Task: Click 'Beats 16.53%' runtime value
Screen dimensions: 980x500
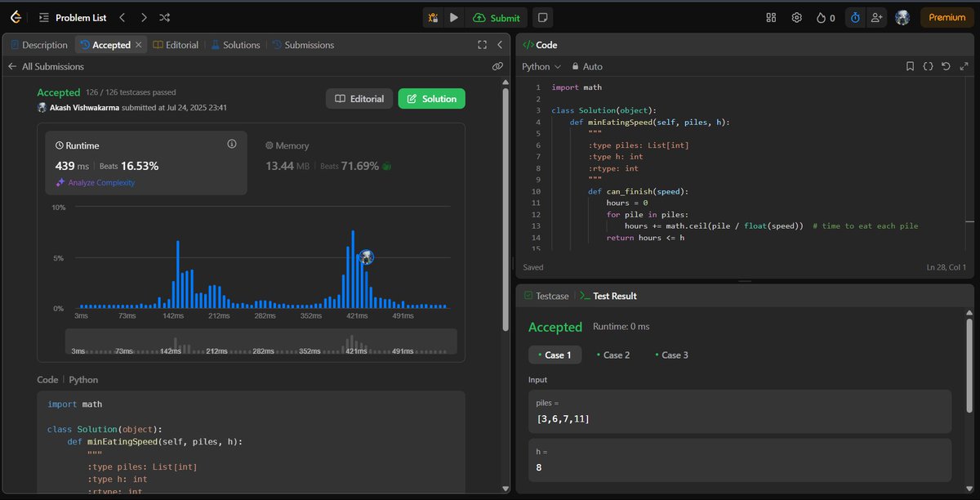Action: click(129, 166)
